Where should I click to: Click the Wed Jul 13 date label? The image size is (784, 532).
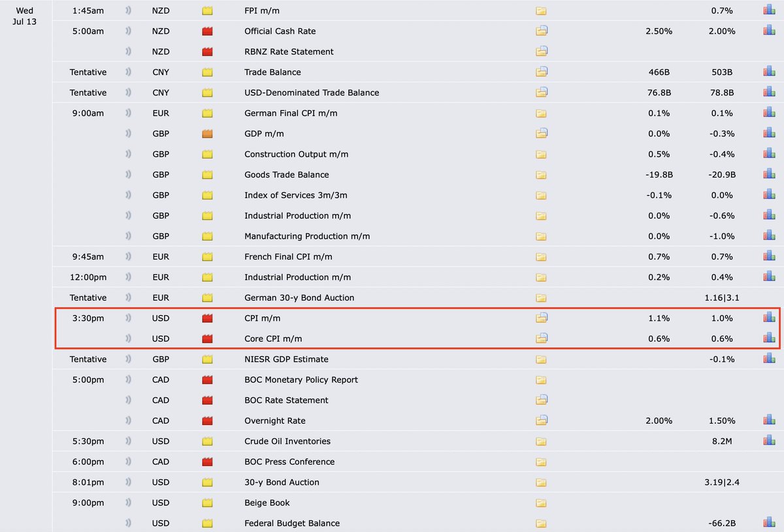pyautogui.click(x=24, y=16)
